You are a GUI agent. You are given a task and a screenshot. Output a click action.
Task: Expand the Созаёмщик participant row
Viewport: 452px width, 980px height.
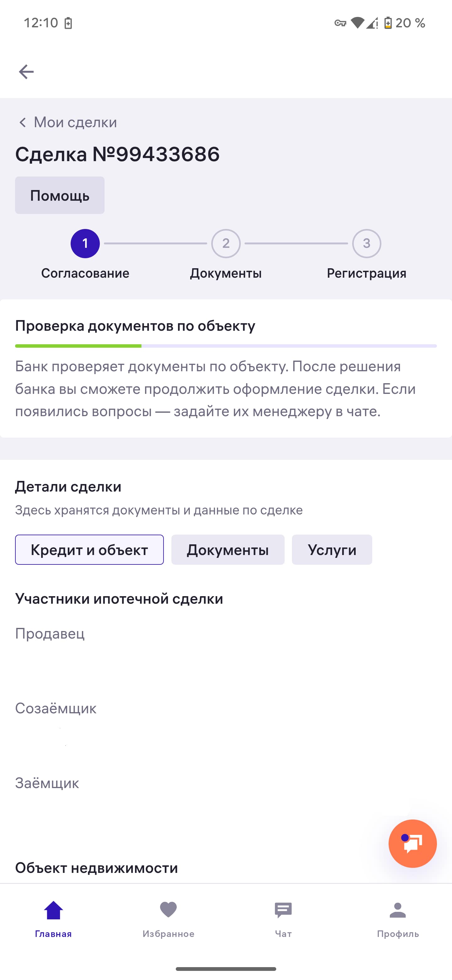tap(56, 708)
